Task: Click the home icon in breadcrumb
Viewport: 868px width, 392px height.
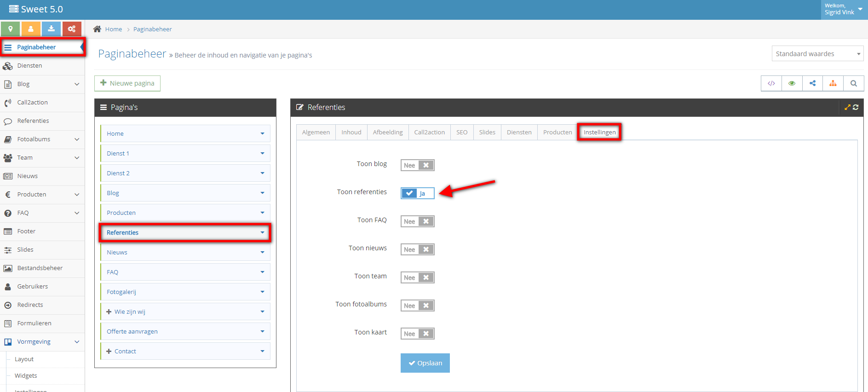Action: point(97,29)
